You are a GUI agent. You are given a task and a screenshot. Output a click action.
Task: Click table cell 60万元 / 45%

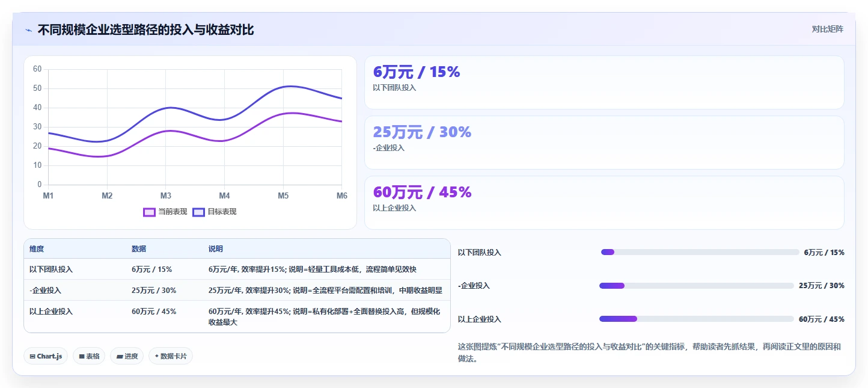tap(154, 312)
